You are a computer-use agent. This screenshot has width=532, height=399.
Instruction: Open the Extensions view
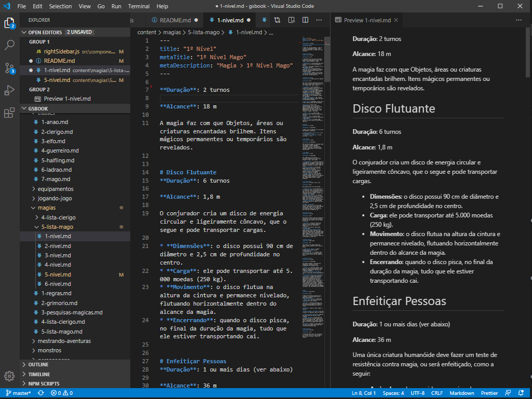[9, 113]
